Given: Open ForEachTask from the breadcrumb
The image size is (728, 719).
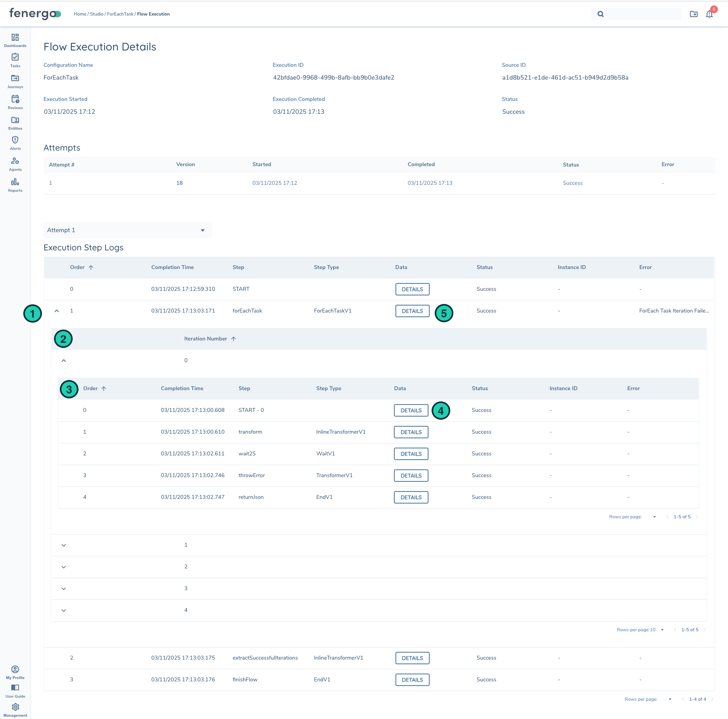Looking at the screenshot, I should tap(120, 14).
